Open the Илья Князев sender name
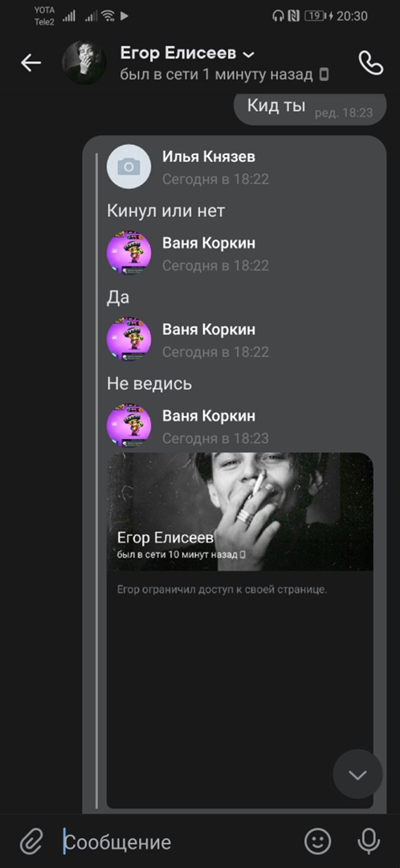 [209, 157]
